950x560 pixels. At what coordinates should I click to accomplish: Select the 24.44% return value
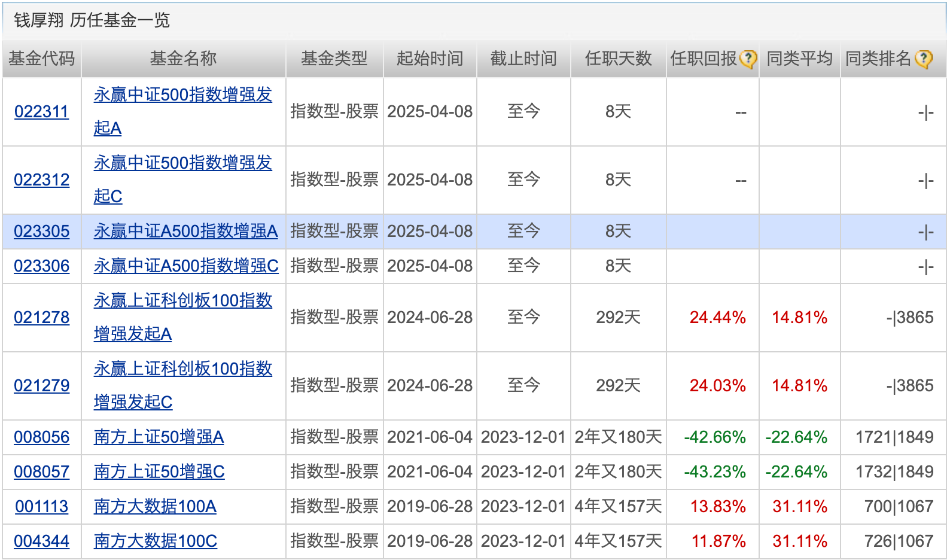point(717,318)
